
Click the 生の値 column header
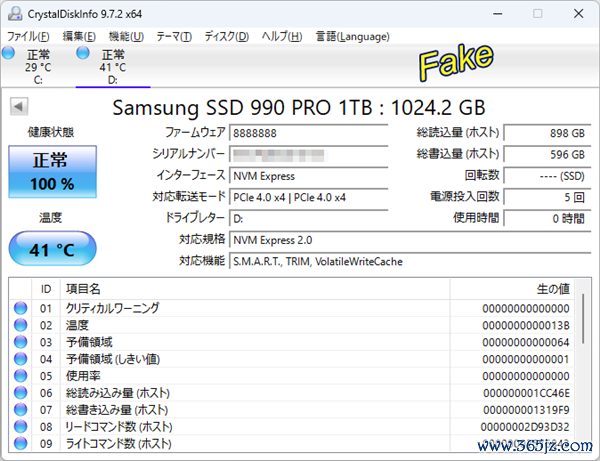tap(512, 289)
